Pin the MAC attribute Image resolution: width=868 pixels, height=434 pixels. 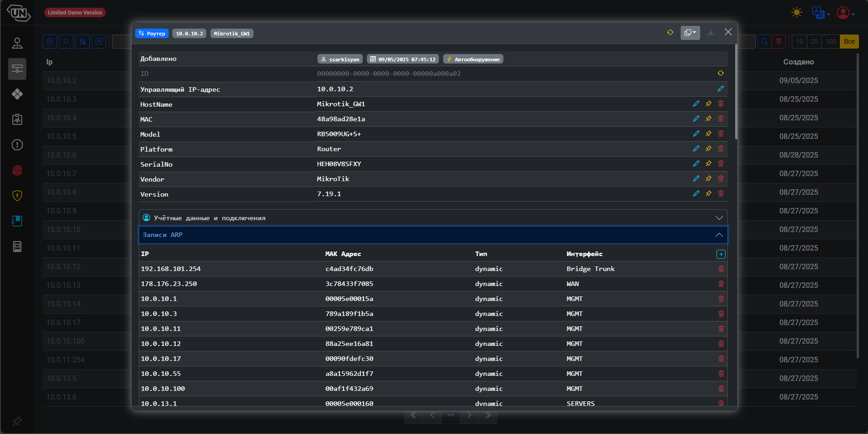(708, 118)
